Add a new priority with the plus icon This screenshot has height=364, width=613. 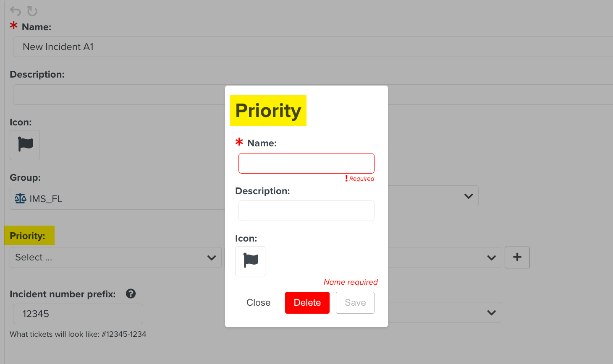517,257
